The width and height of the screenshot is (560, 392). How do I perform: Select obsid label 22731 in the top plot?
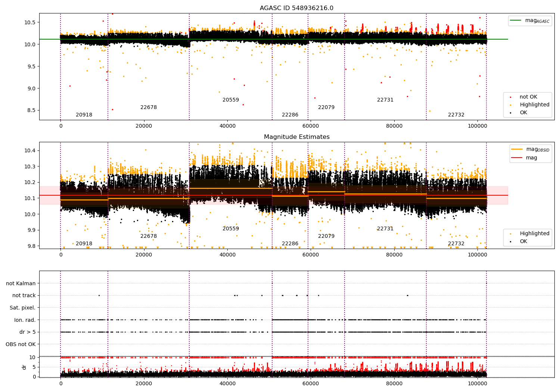pyautogui.click(x=385, y=100)
